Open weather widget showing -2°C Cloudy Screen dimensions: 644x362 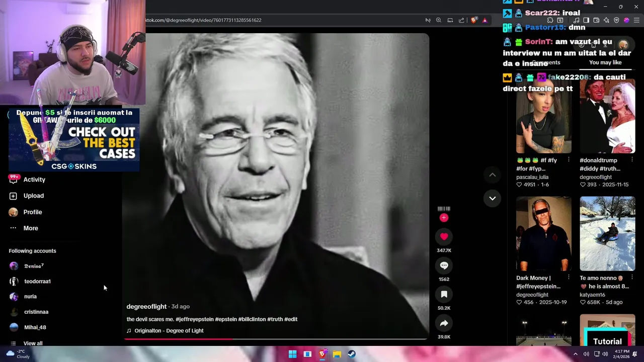point(17,354)
